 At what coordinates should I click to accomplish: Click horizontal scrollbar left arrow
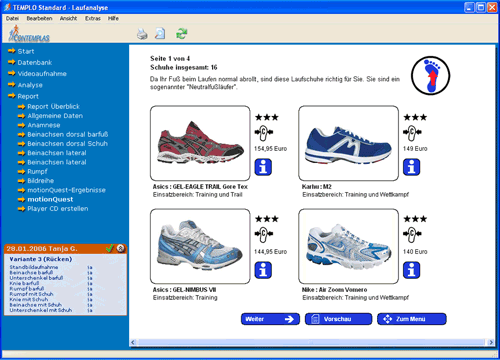click(133, 342)
